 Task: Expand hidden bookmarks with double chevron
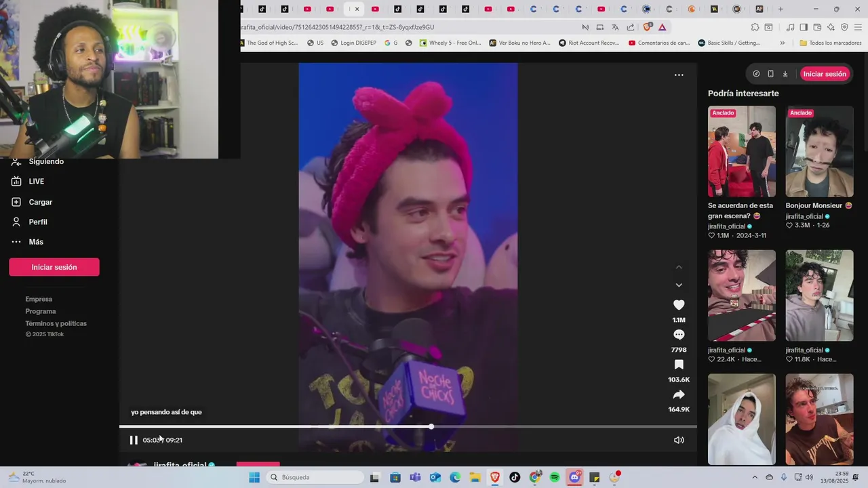pyautogui.click(x=782, y=43)
